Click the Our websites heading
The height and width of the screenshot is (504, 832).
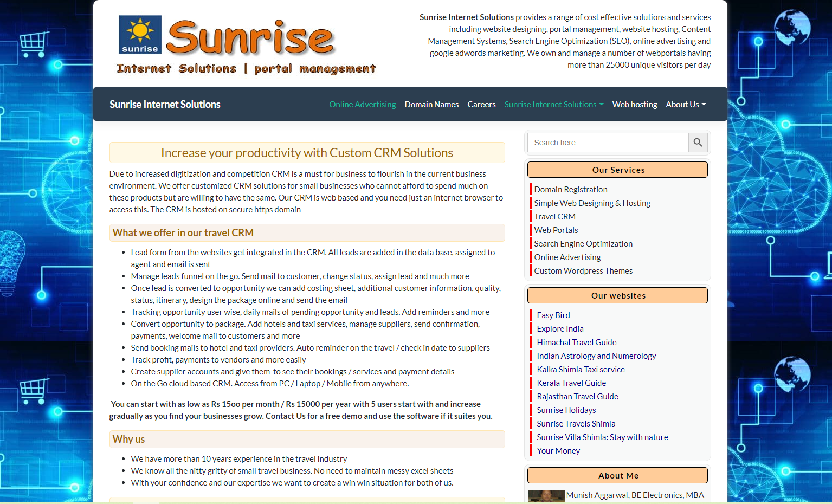tap(617, 295)
